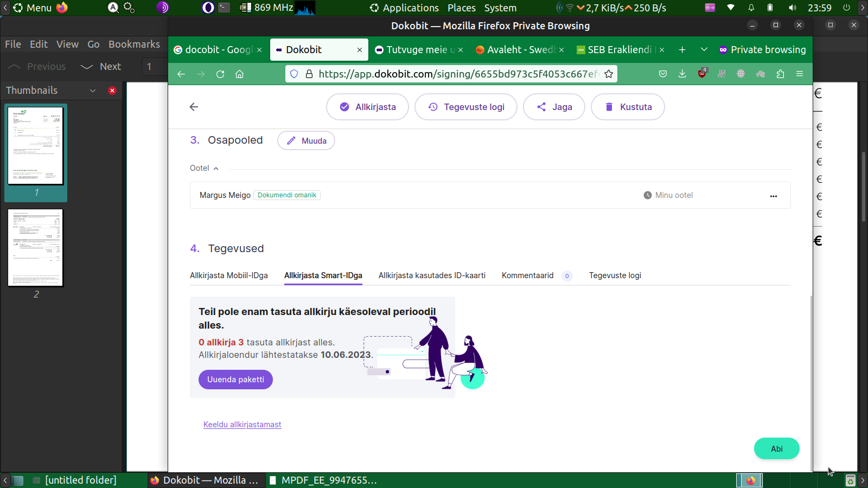This screenshot has width=868, height=488.
Task: Collapse the Ootel section chevron
Action: (x=216, y=169)
